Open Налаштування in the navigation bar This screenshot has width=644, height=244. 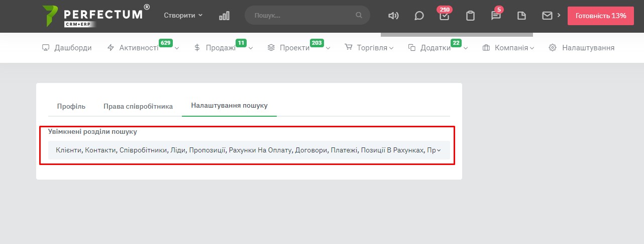pos(582,48)
